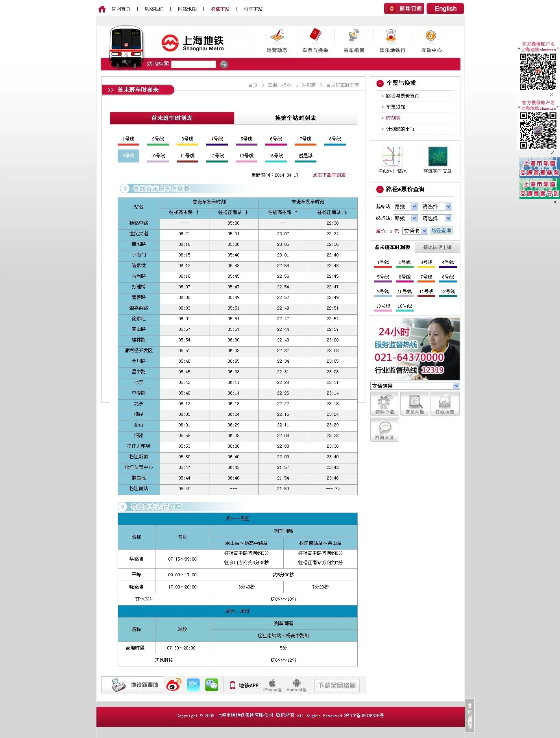
Task: Expand 友情链接 dropdown
Action: pos(415,386)
